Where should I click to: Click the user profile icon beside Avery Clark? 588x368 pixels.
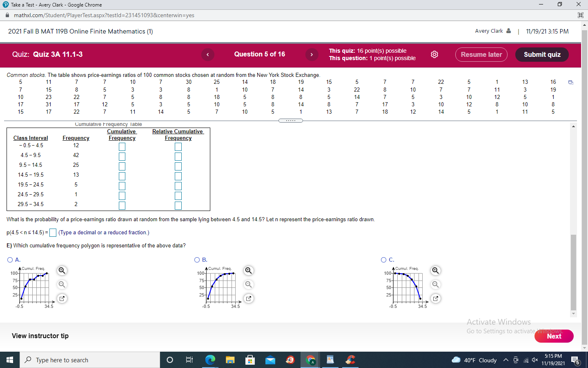click(x=508, y=31)
